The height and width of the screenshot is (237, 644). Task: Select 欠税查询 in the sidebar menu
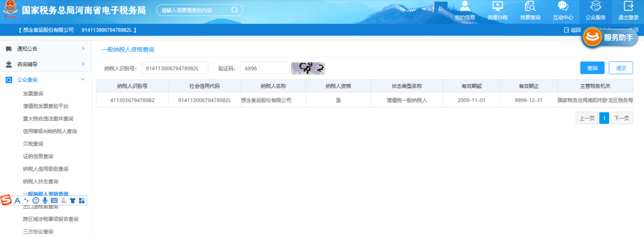point(33,144)
